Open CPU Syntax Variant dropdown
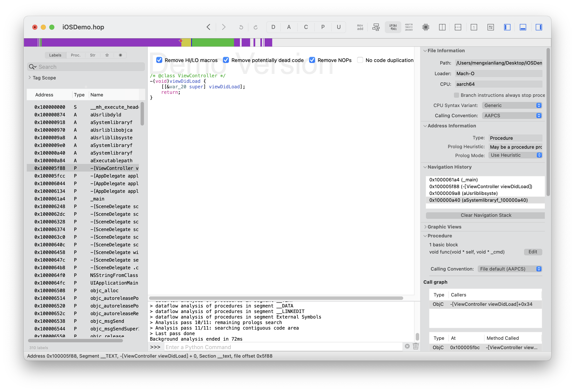This screenshot has height=392, width=575. click(x=512, y=105)
